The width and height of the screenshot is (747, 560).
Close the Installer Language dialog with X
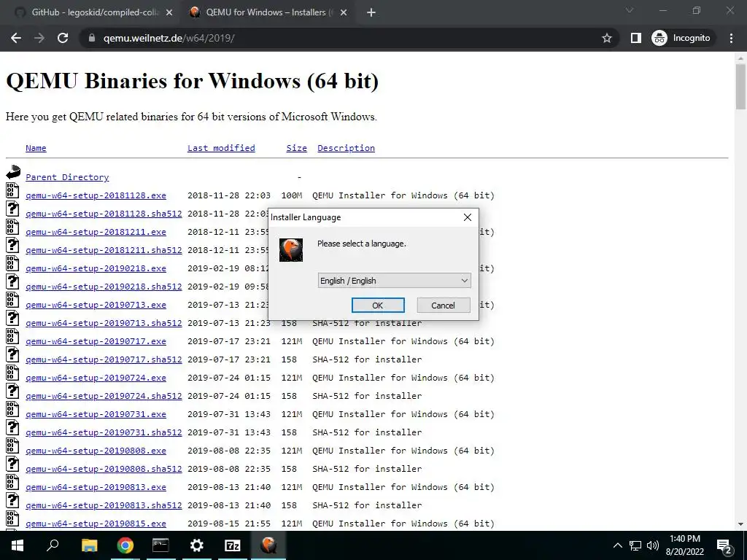[468, 217]
